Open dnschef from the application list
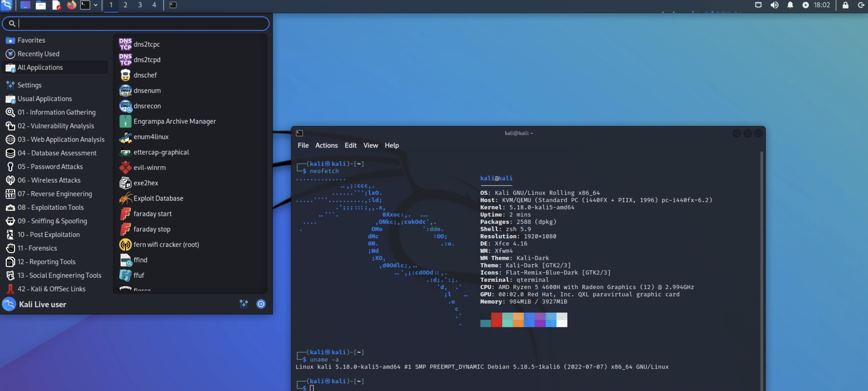 (145, 75)
